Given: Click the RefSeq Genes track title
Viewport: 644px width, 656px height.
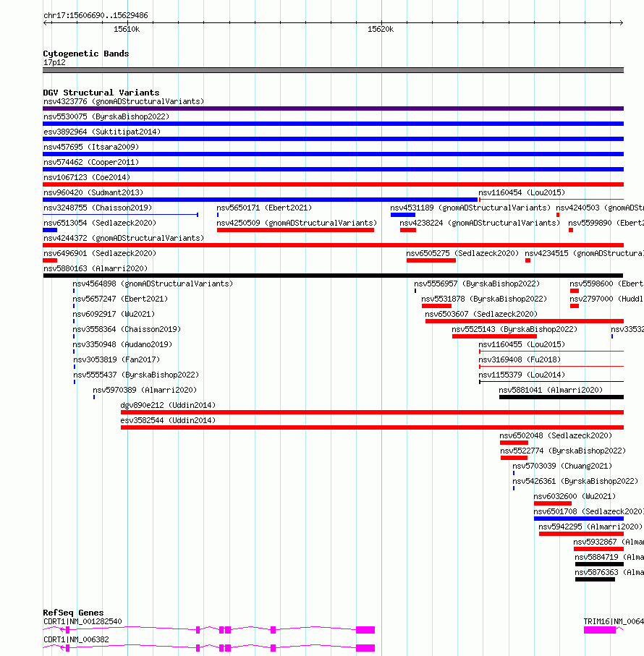Looking at the screenshot, I should [73, 613].
